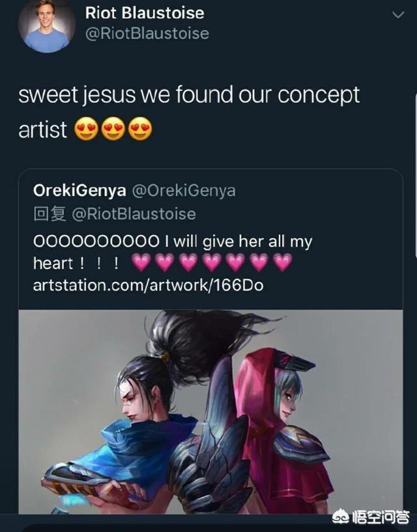Follow the artstation.com/artwork/166Do link
The image size is (417, 532).
coord(148,285)
